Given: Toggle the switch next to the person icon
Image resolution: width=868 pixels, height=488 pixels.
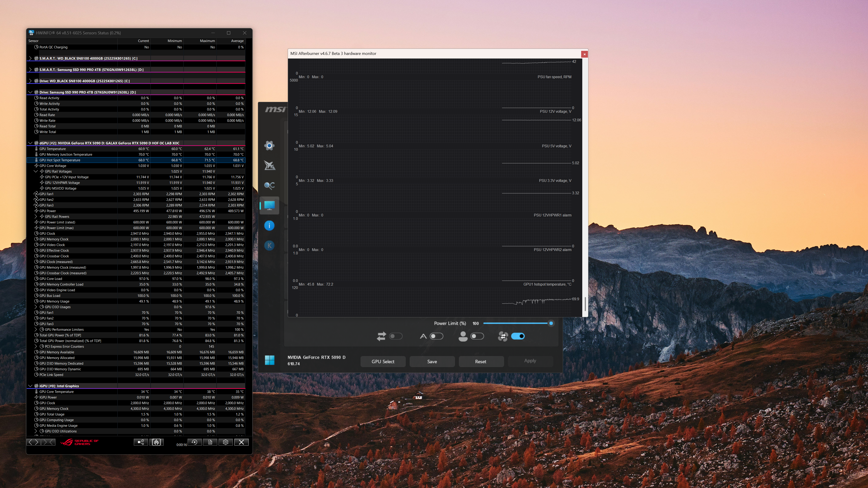Looking at the screenshot, I should pyautogui.click(x=477, y=336).
